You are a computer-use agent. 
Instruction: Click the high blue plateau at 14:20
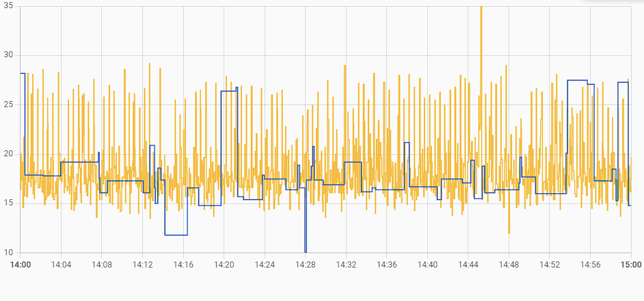pyautogui.click(x=228, y=91)
